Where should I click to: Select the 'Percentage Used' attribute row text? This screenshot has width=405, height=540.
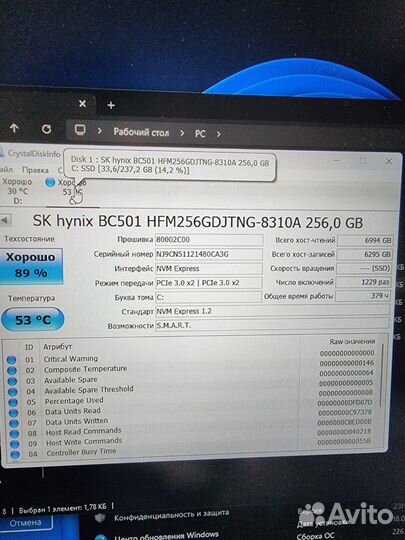point(74,401)
